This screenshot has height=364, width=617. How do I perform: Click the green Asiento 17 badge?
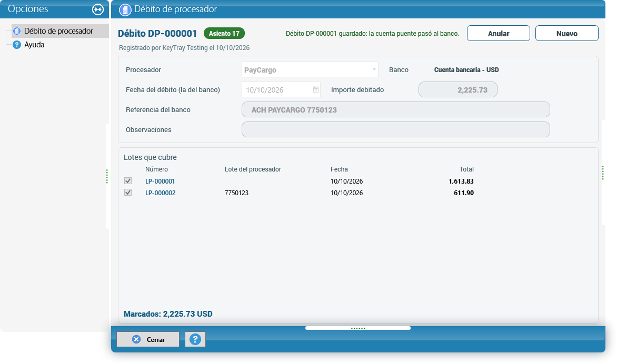tap(224, 34)
